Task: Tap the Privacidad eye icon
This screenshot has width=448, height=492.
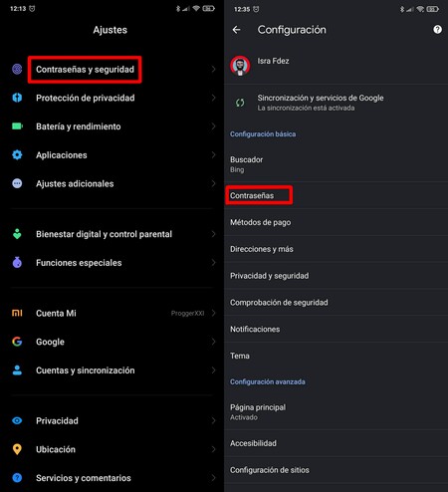Action: pyautogui.click(x=17, y=420)
